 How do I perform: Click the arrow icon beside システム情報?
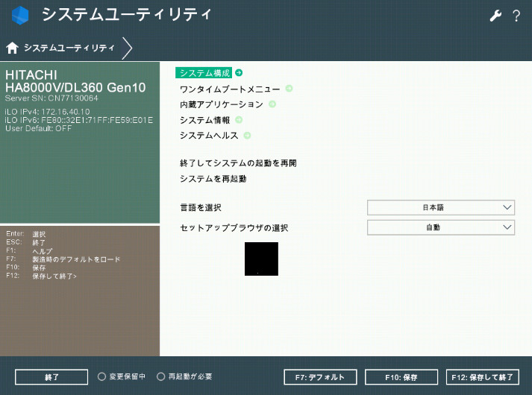(239, 119)
